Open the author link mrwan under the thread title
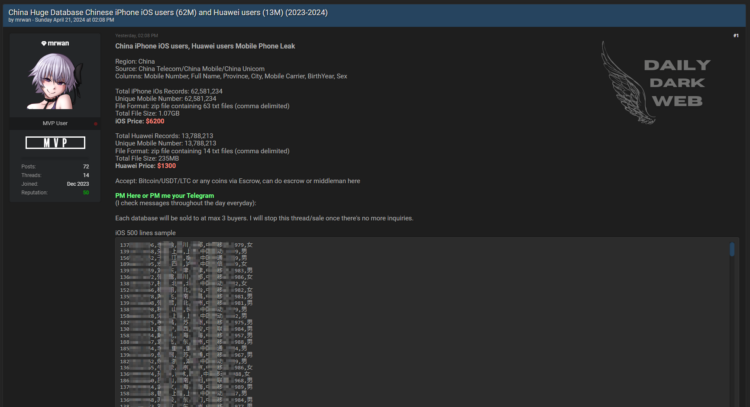Viewport: 750px width, 407px height. (x=22, y=20)
